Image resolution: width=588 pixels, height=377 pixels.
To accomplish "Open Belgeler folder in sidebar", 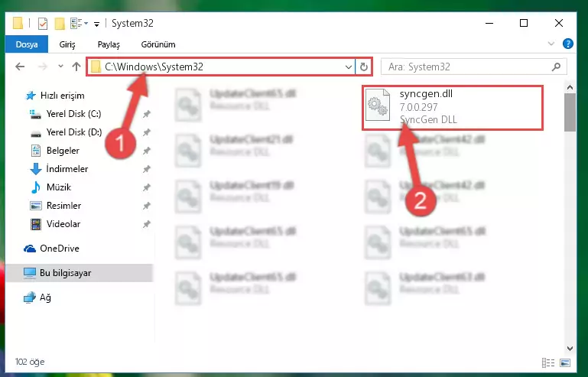I will tap(55, 151).
